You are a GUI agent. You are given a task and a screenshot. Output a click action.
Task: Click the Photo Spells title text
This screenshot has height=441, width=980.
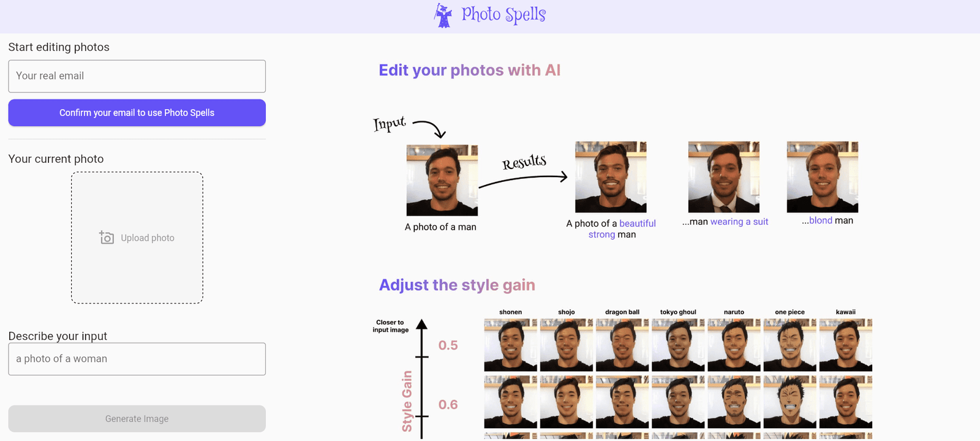coord(503,15)
